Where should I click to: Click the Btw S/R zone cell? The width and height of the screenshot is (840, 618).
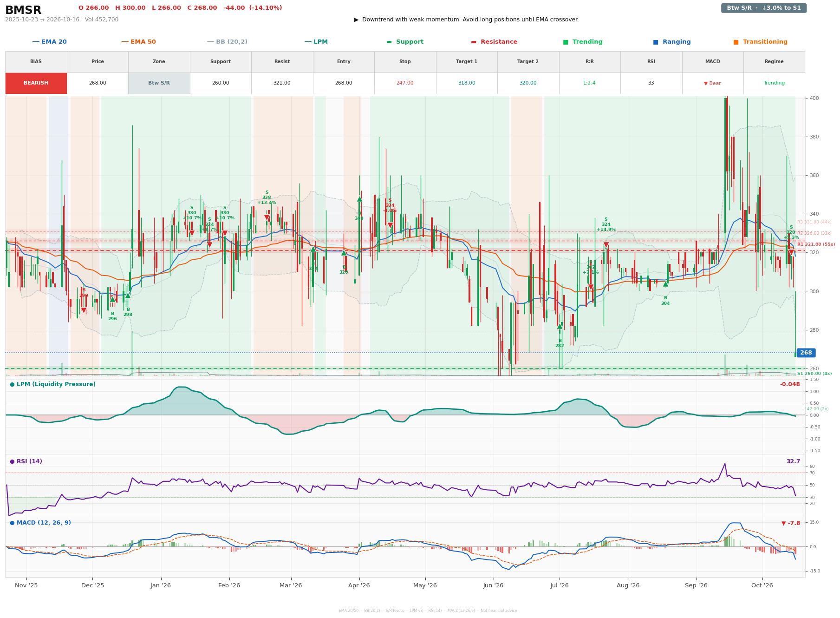[x=159, y=83]
